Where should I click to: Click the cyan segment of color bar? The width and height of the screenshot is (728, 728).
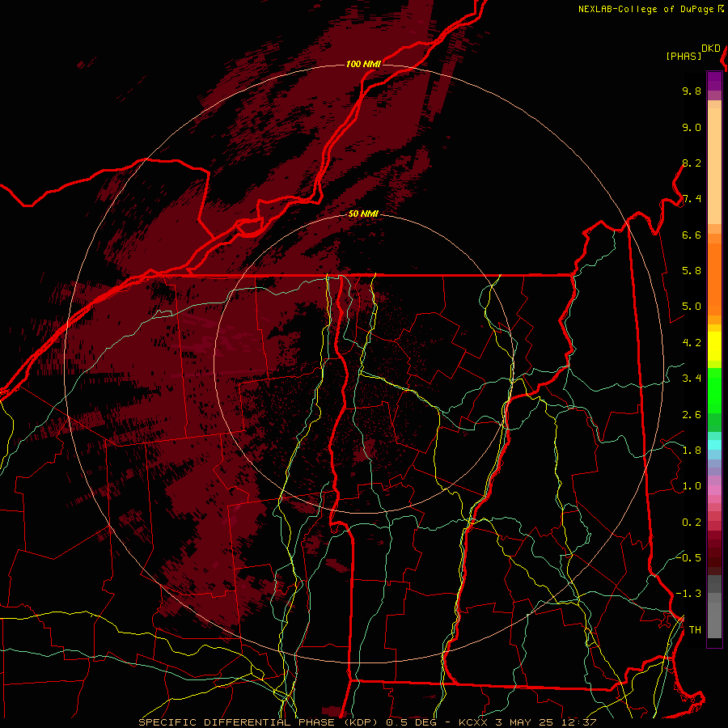(714, 444)
